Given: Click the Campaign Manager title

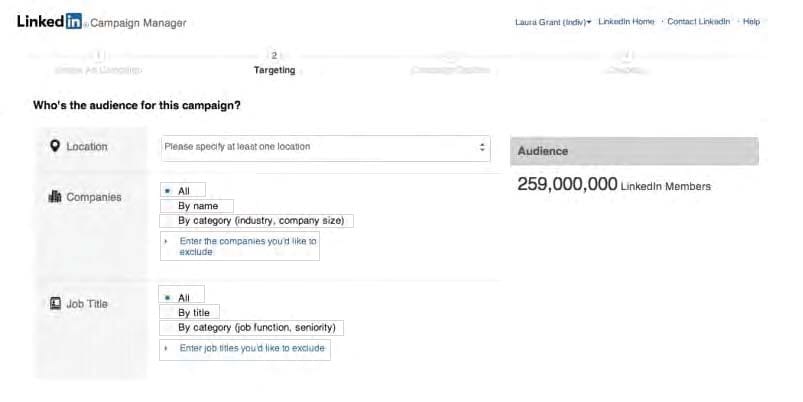Looking at the screenshot, I should pos(138,23).
